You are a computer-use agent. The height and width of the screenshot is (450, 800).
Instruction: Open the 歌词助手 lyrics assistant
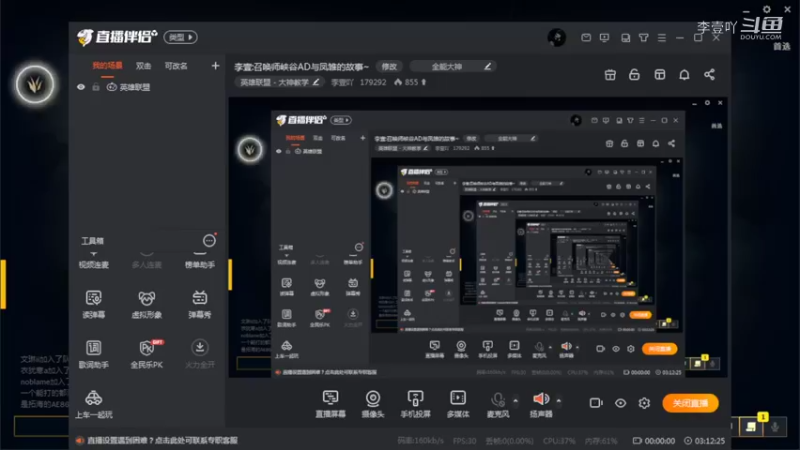(94, 354)
